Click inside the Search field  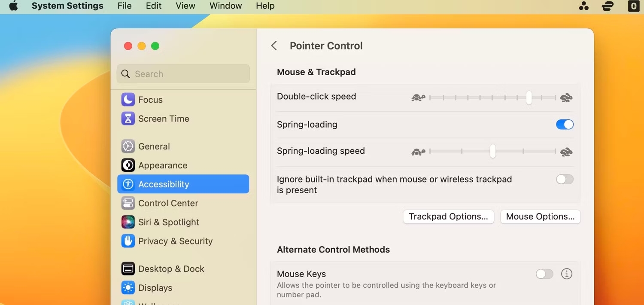coord(183,74)
